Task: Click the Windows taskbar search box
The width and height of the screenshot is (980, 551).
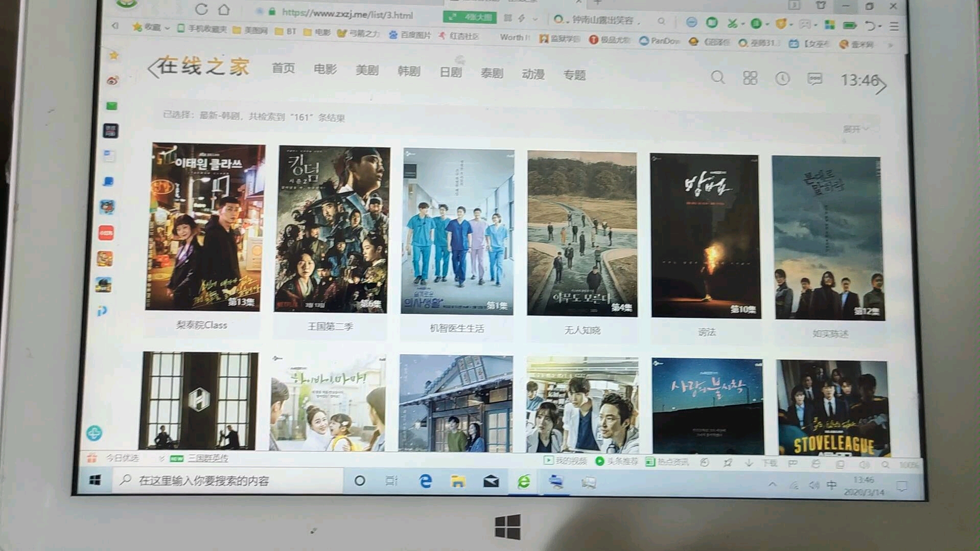Action: (227, 481)
